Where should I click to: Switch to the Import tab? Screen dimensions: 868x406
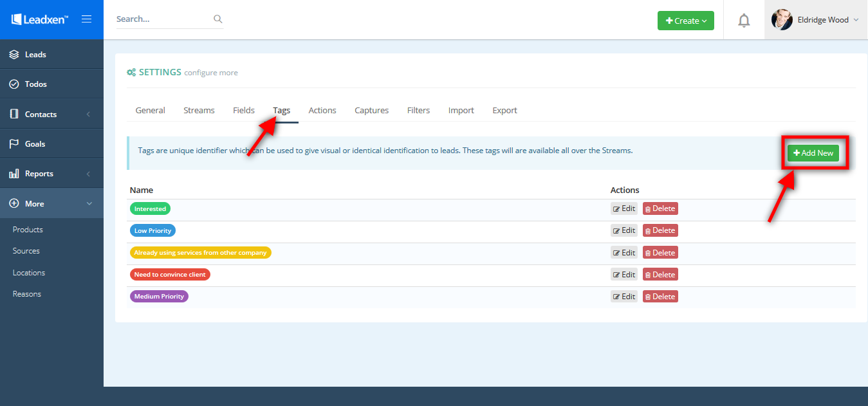pyautogui.click(x=461, y=111)
